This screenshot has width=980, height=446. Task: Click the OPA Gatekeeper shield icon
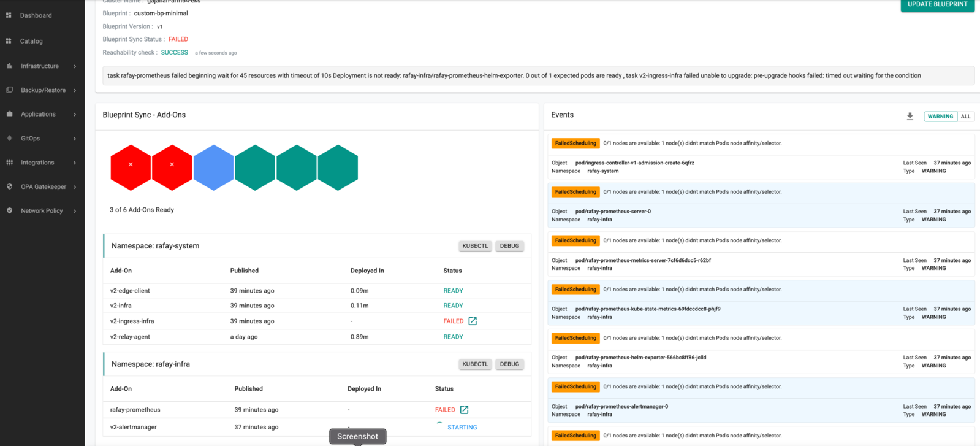(x=9, y=186)
